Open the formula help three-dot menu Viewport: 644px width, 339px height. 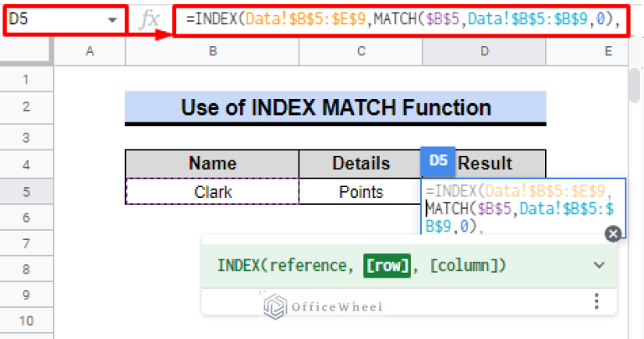[597, 301]
